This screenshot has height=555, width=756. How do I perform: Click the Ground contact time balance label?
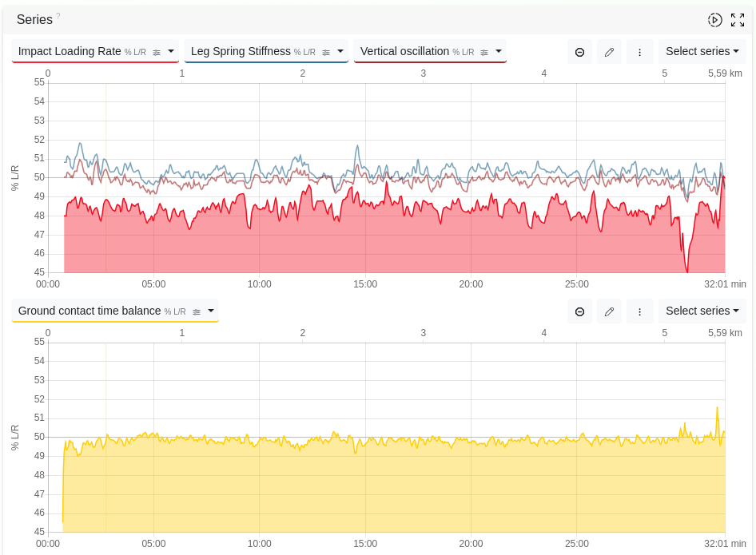tap(89, 311)
